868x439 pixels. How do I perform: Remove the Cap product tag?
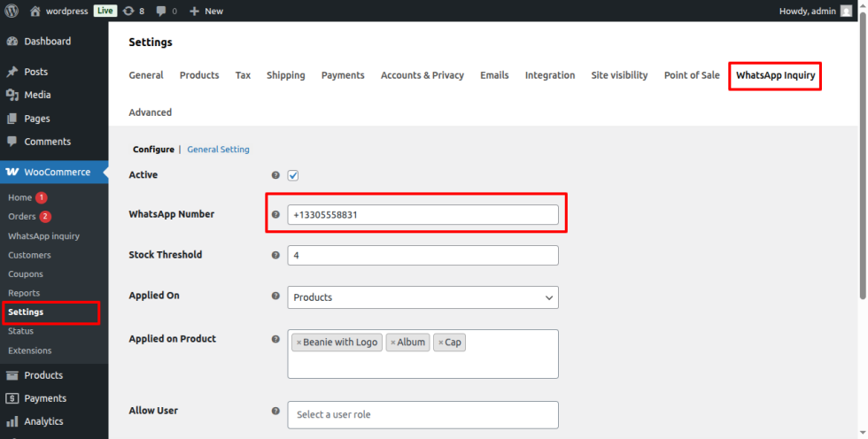pyautogui.click(x=441, y=343)
